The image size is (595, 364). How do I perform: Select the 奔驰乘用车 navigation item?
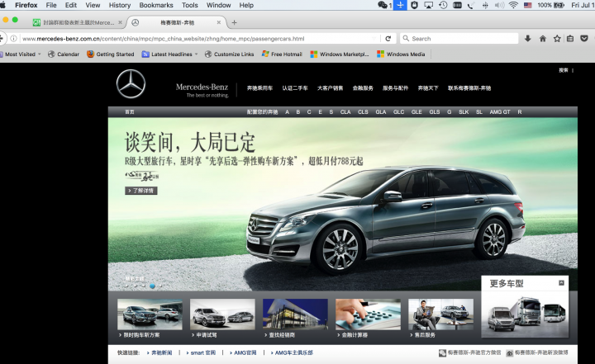[259, 88]
